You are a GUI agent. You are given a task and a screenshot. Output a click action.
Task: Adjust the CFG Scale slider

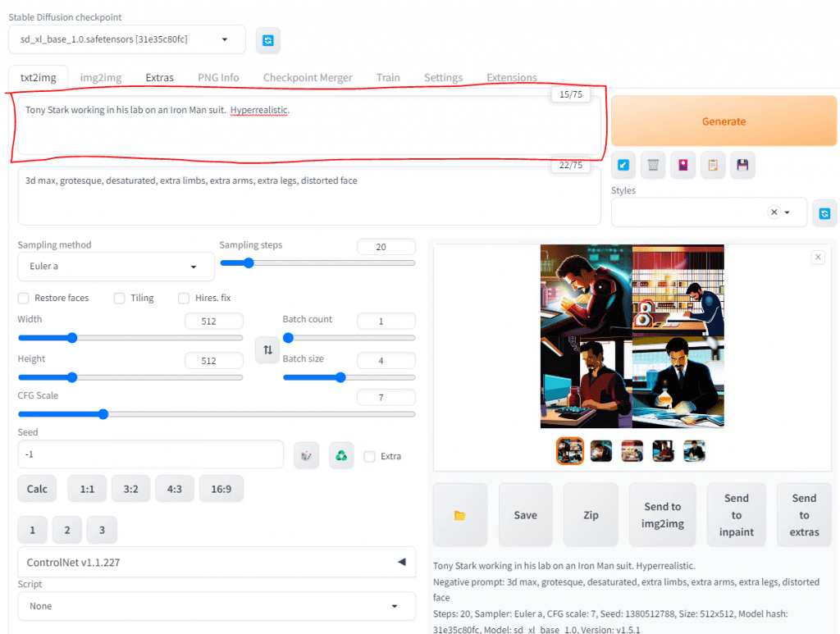[217, 414]
